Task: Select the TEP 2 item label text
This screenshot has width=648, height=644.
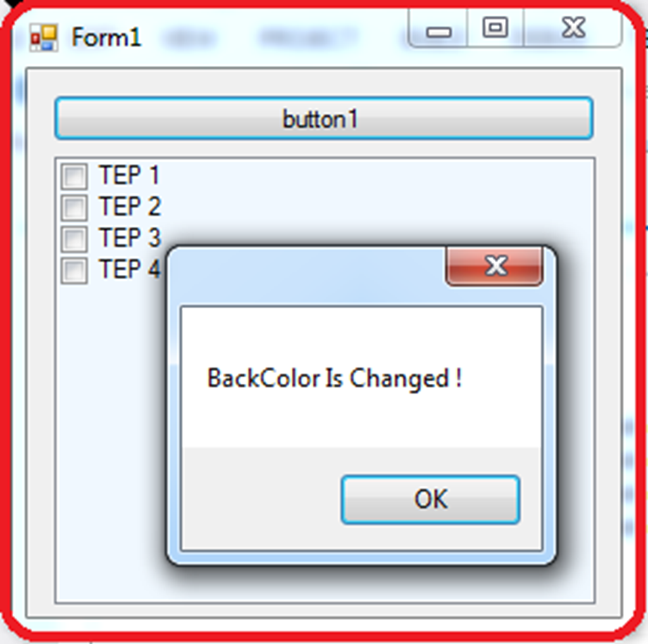Action: (x=129, y=206)
